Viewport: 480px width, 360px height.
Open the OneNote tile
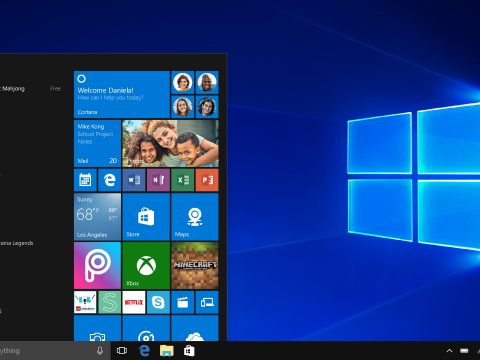158,180
